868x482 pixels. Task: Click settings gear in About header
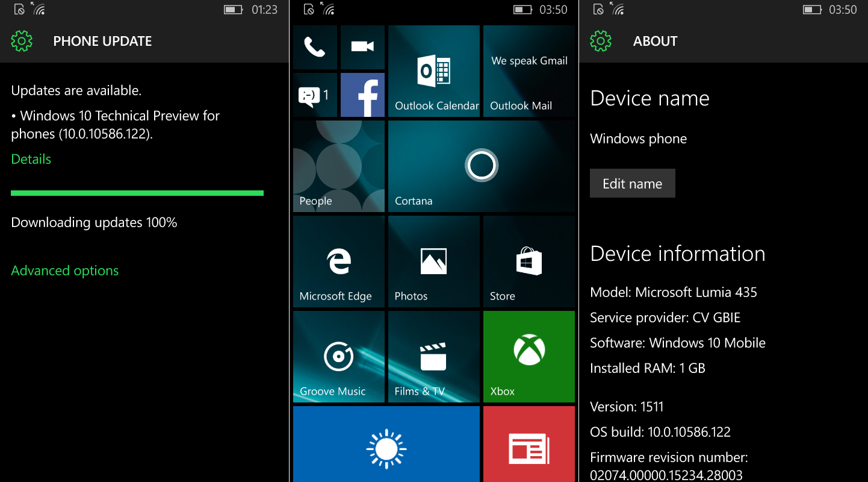[601, 41]
